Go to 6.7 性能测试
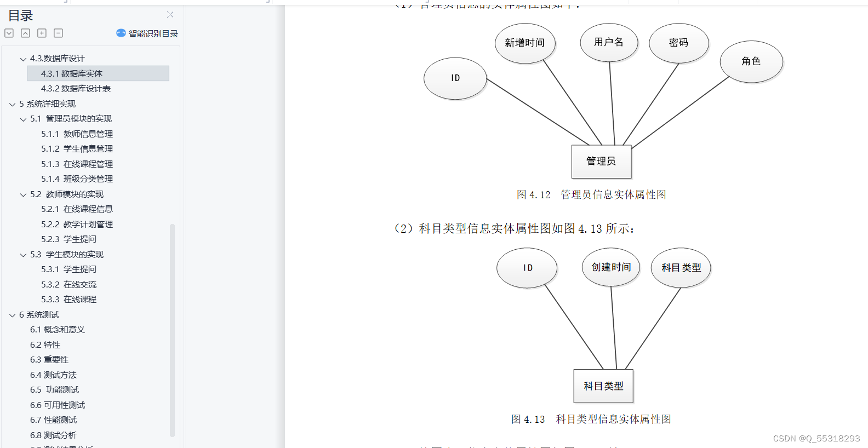 53,420
